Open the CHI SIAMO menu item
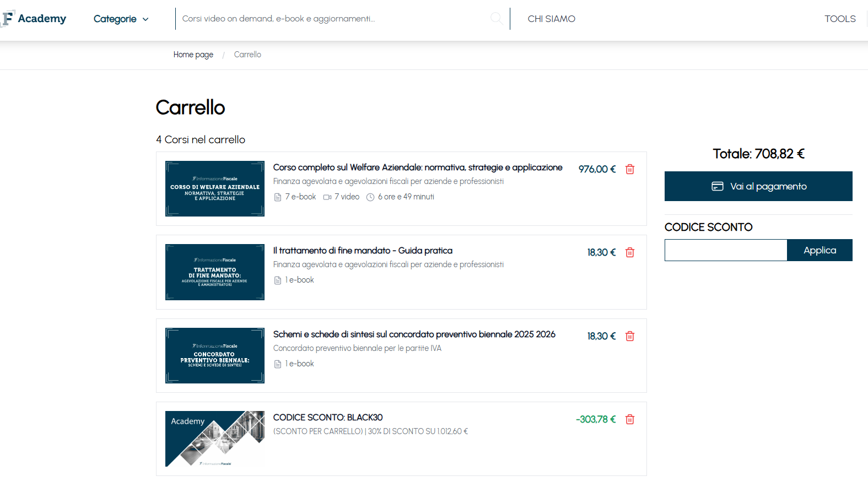868x503 pixels. click(x=551, y=19)
